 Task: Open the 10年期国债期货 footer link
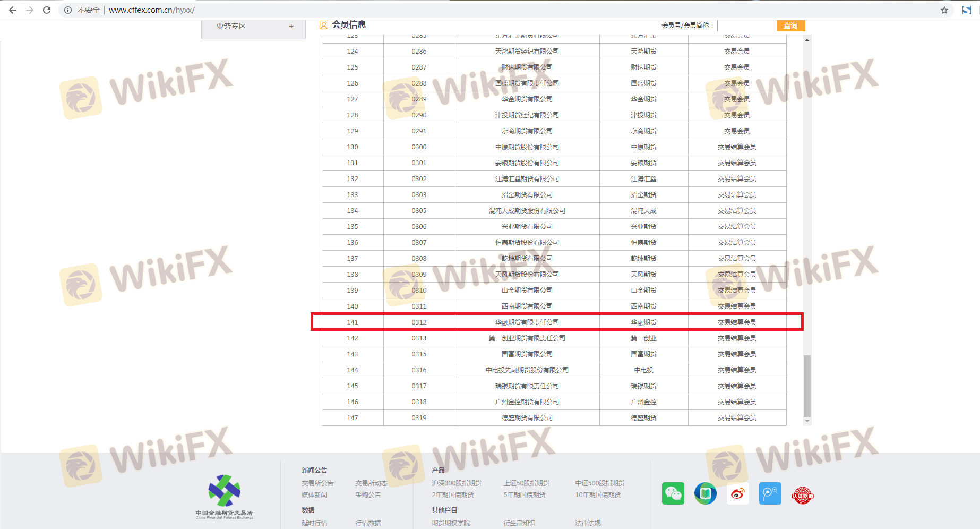pyautogui.click(x=598, y=494)
